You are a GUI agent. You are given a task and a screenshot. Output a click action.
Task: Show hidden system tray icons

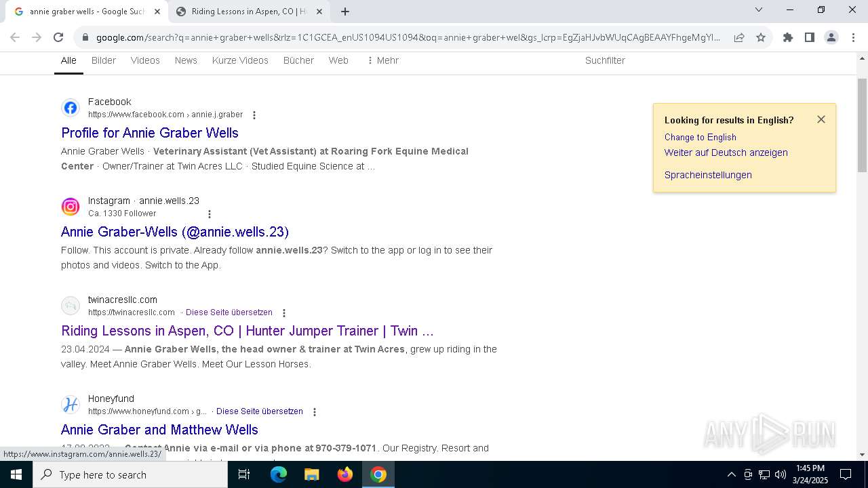tap(731, 474)
